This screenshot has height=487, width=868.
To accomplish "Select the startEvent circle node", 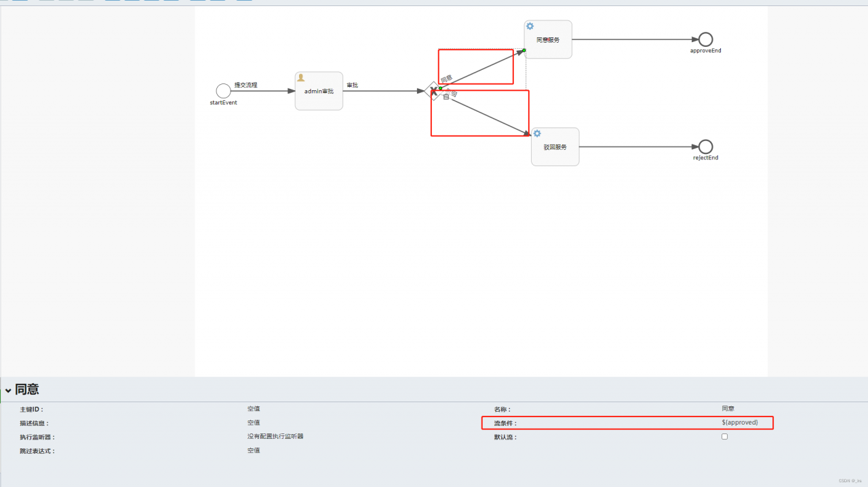I will click(223, 91).
